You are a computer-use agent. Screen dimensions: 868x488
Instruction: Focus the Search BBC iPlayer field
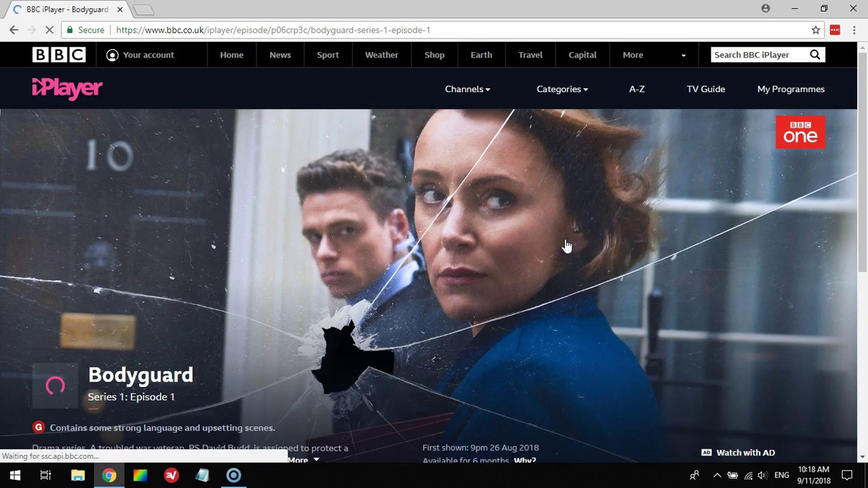[x=759, y=55]
